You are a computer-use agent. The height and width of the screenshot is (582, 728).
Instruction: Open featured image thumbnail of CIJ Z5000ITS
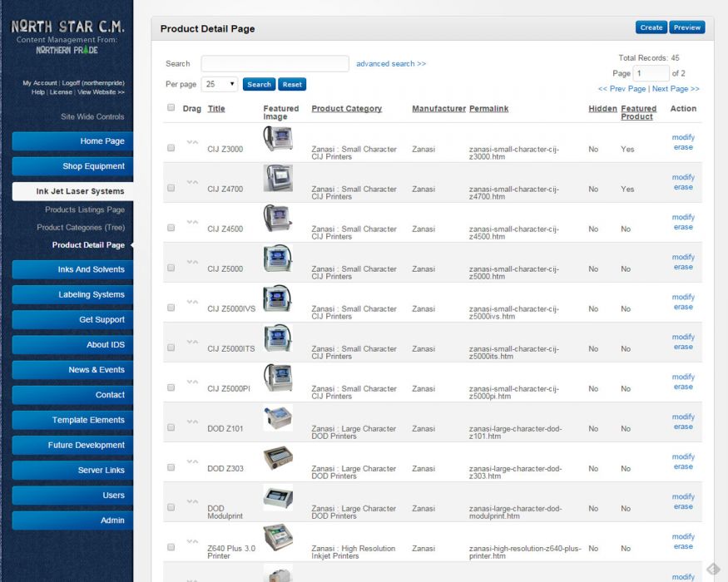(x=278, y=338)
